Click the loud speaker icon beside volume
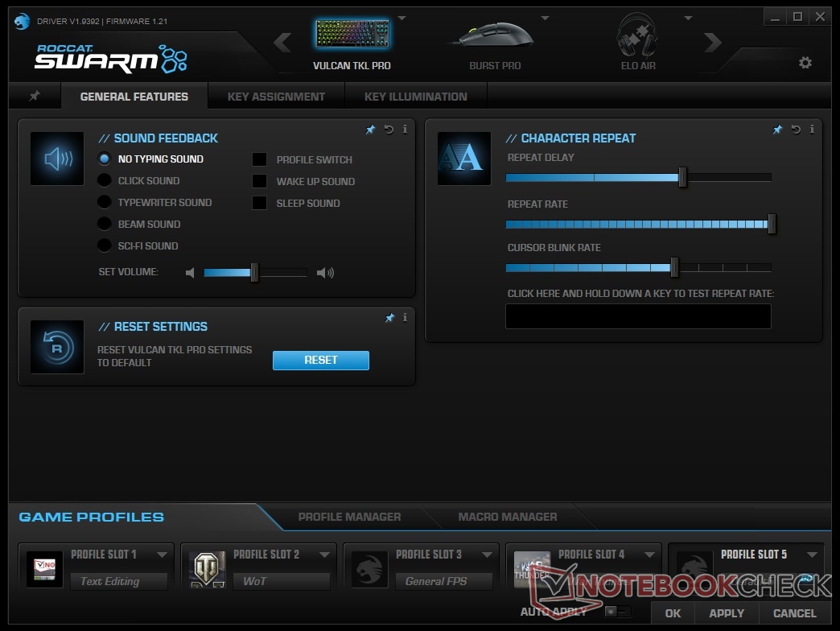This screenshot has height=631, width=840. 325,273
